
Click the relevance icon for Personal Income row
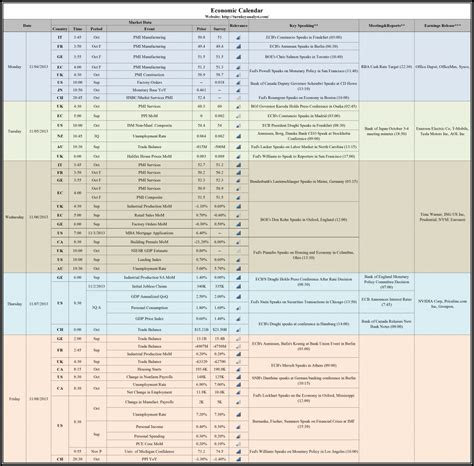click(x=238, y=427)
